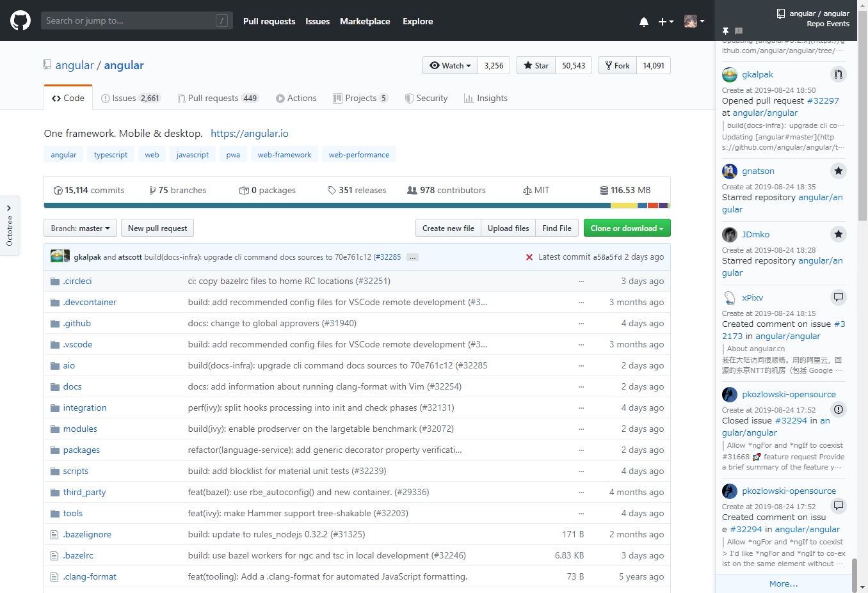The width and height of the screenshot is (868, 593).
Task: Star the angular repository
Action: (x=536, y=65)
